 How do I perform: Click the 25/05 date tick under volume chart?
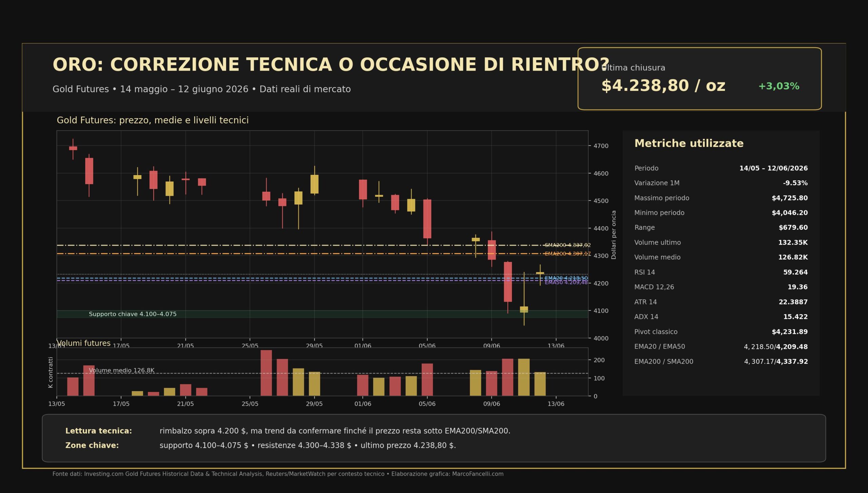tap(250, 404)
